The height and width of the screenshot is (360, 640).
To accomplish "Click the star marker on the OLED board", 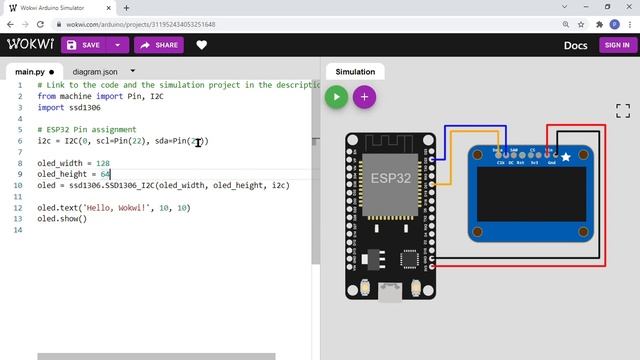I will click(566, 157).
